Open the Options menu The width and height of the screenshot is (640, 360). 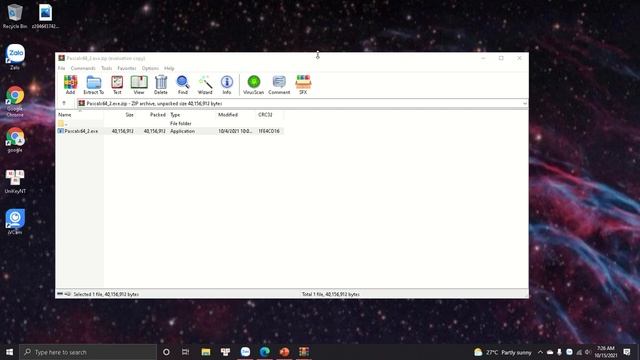(150, 68)
